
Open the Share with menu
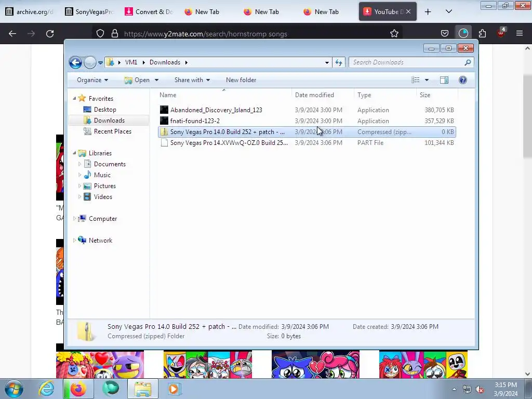tap(192, 80)
